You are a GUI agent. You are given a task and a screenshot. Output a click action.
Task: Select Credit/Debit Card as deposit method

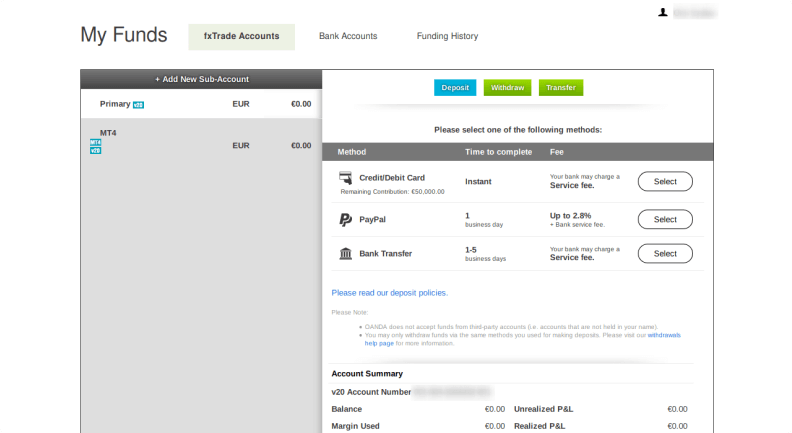(665, 182)
